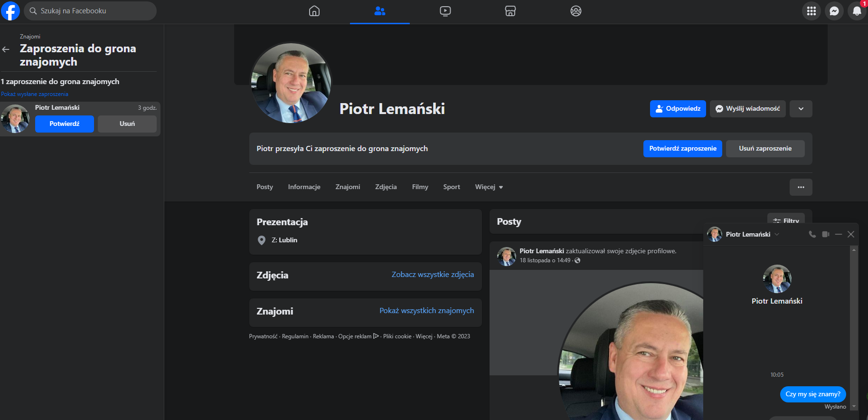868x420 pixels.
Task: Click the Facebook logo
Action: pyautogui.click(x=10, y=10)
